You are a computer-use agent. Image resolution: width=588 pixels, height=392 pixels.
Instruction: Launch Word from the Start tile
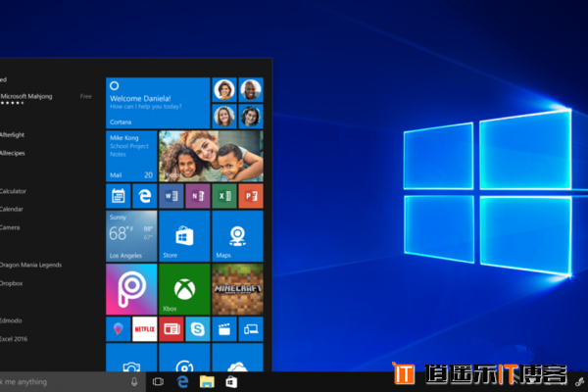pos(171,196)
